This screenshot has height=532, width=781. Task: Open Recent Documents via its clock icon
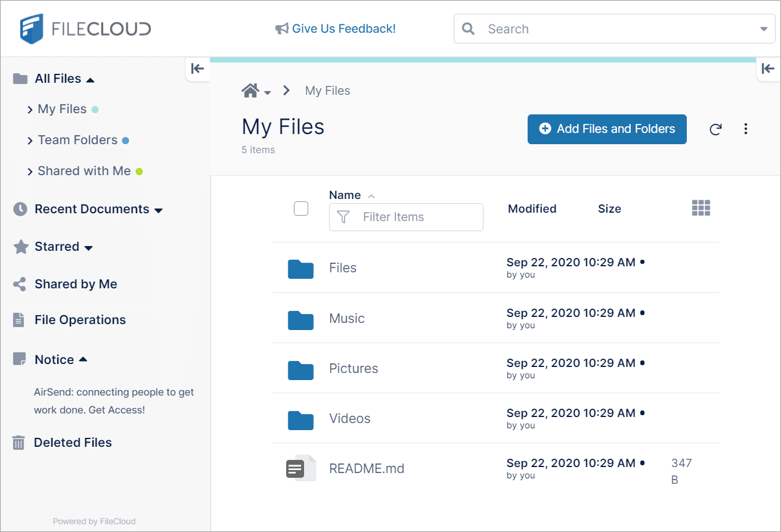(x=20, y=209)
